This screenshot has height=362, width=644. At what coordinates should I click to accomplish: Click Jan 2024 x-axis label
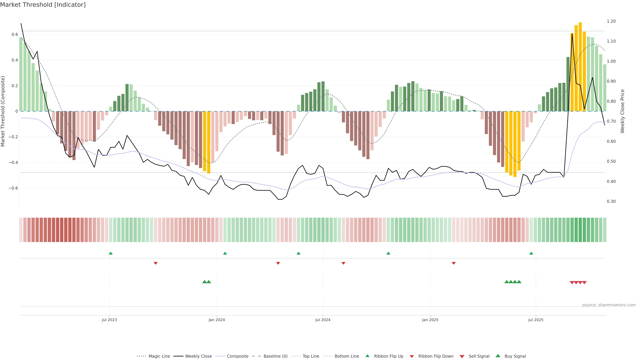point(217,320)
